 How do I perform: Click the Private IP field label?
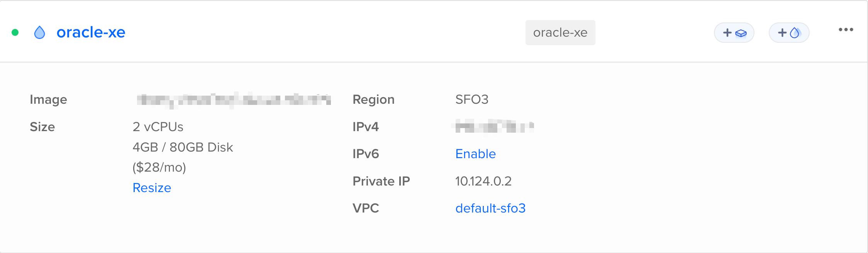pos(381,181)
